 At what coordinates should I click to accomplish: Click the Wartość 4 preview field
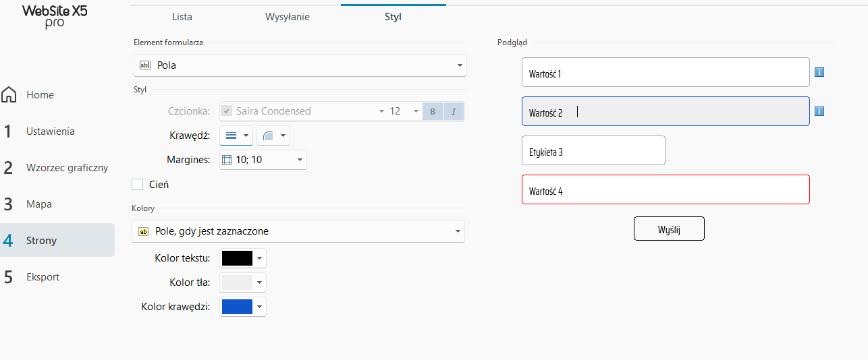click(x=665, y=189)
